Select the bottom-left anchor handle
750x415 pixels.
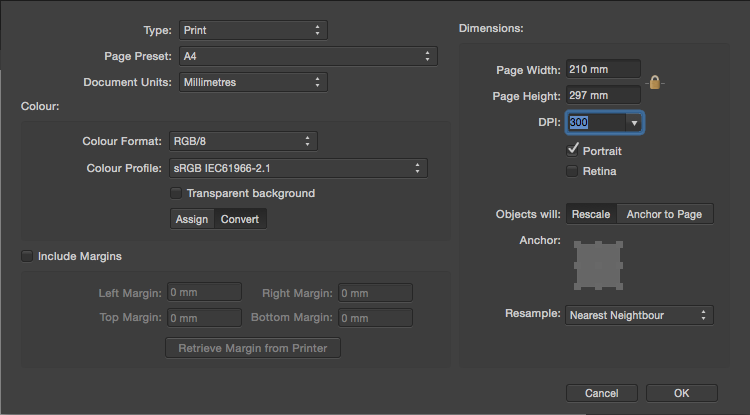click(x=577, y=286)
